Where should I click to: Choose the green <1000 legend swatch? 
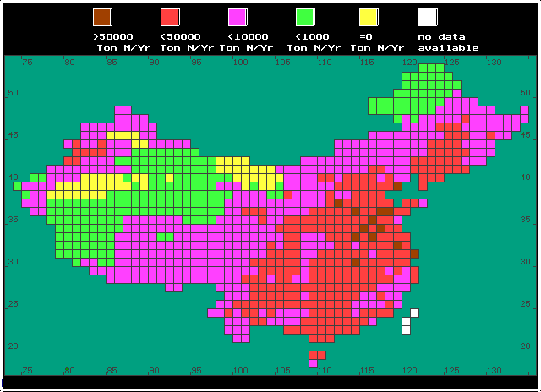tap(305, 17)
